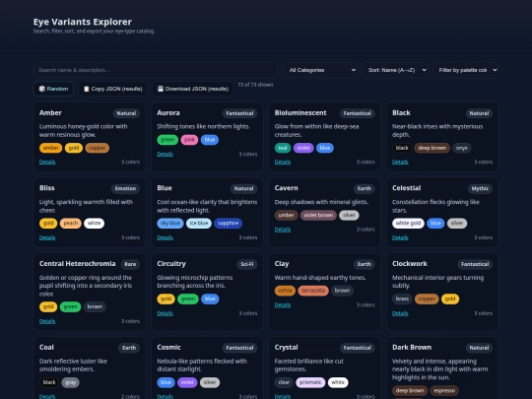The width and height of the screenshot is (532, 399).
Task: Open the Filter by palette color dropdown
Action: pos(465,70)
